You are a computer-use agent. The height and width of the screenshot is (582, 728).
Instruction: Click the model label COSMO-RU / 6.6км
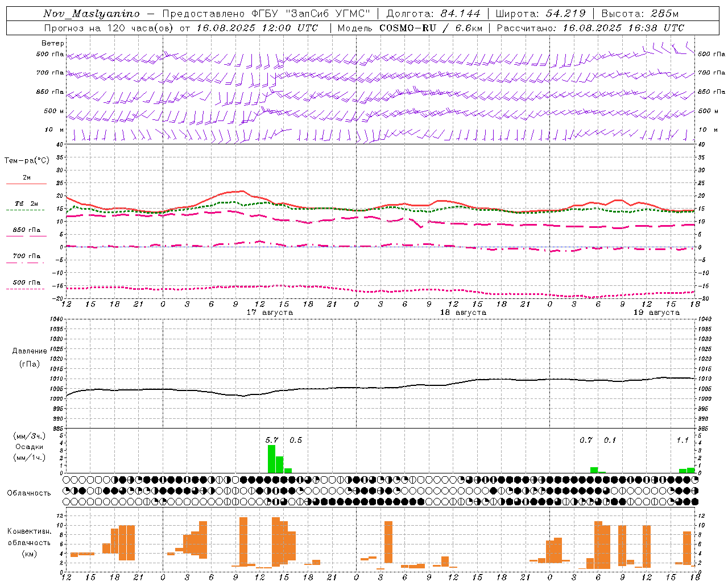point(431,28)
